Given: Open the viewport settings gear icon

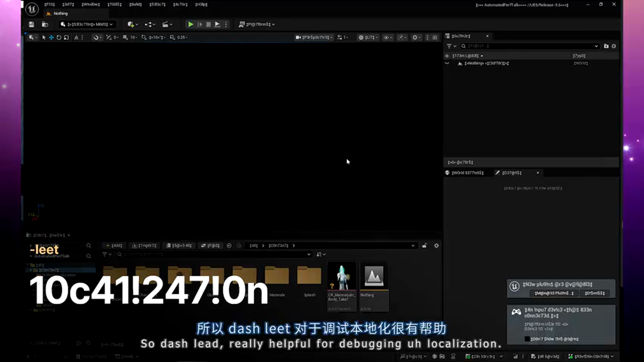Looking at the screenshot, I should (414, 37).
